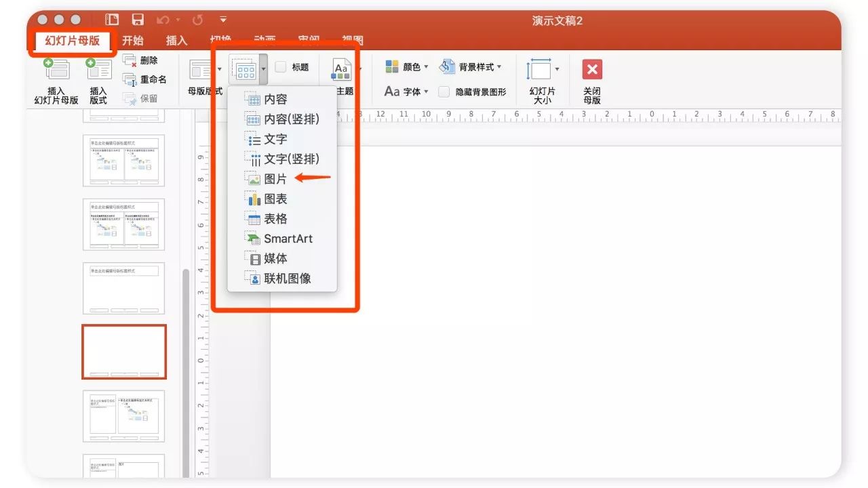Click Insert Slide Master icon
The height and width of the screenshot is (488, 868).
tap(56, 70)
